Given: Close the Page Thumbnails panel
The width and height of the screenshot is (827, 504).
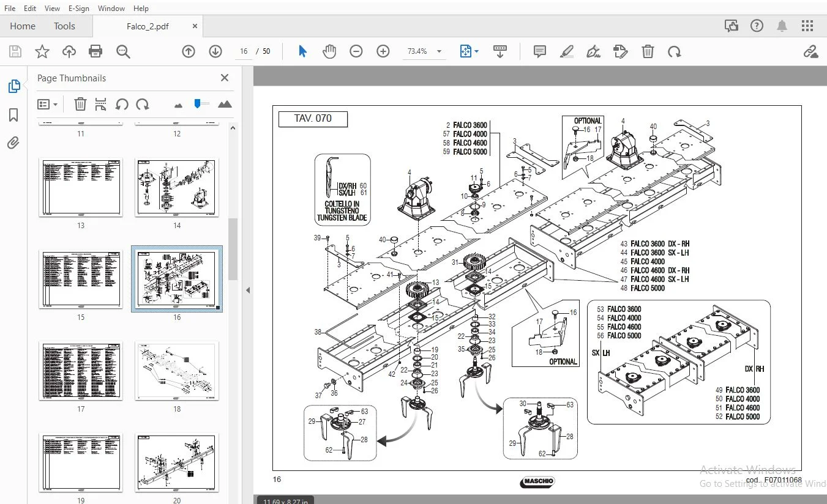Looking at the screenshot, I should point(225,78).
